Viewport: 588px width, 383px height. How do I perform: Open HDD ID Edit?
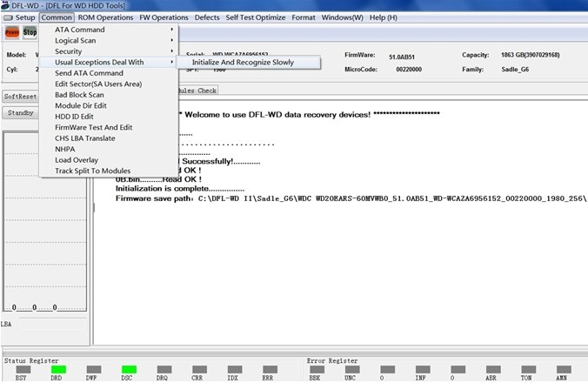point(109,117)
